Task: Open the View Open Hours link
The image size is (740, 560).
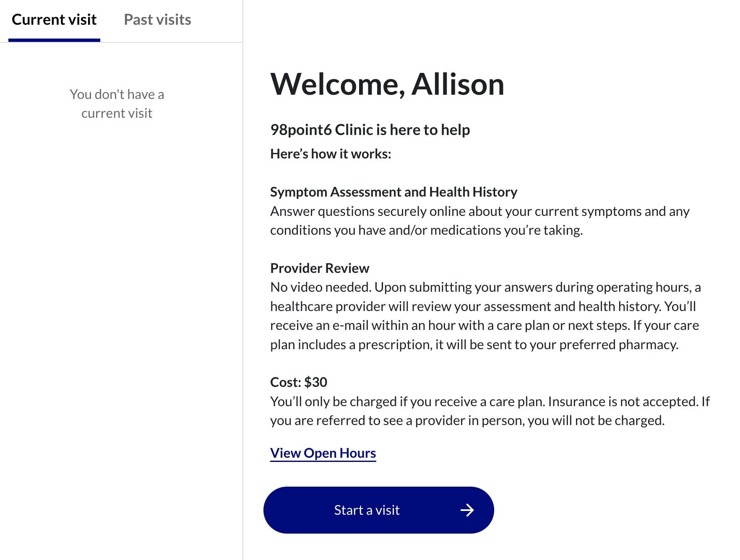Action: [x=323, y=453]
